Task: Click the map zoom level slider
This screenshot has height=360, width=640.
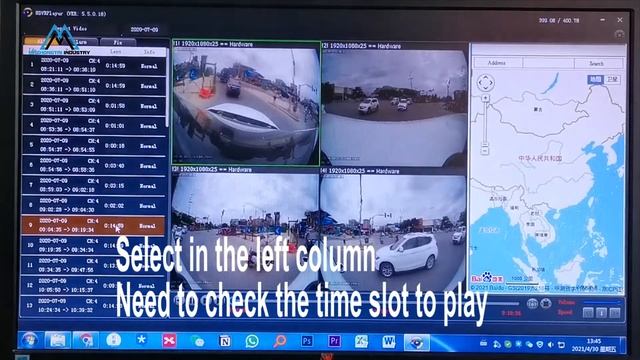Action: 485,123
